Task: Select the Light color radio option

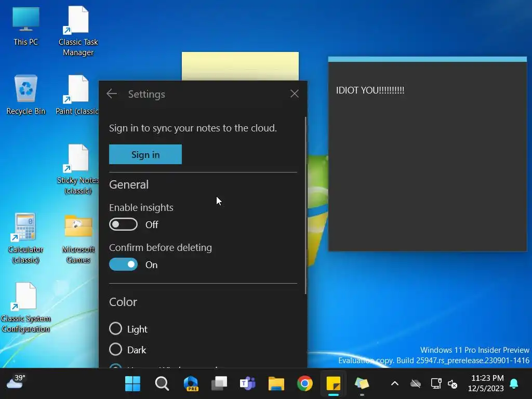Action: (115, 328)
